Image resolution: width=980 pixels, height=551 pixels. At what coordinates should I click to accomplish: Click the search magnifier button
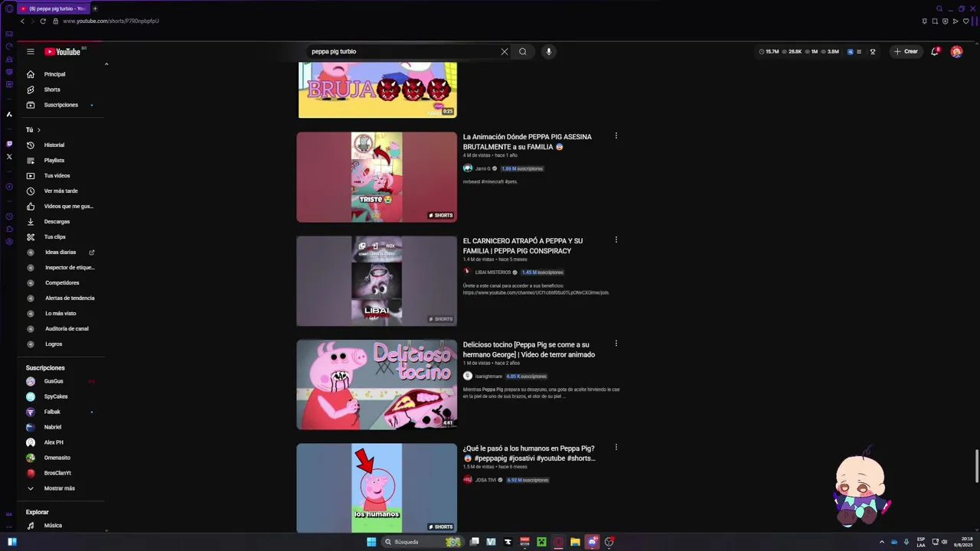523,51
